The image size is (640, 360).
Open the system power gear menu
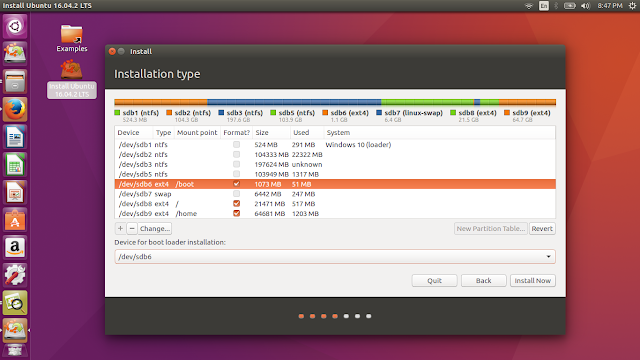632,6
